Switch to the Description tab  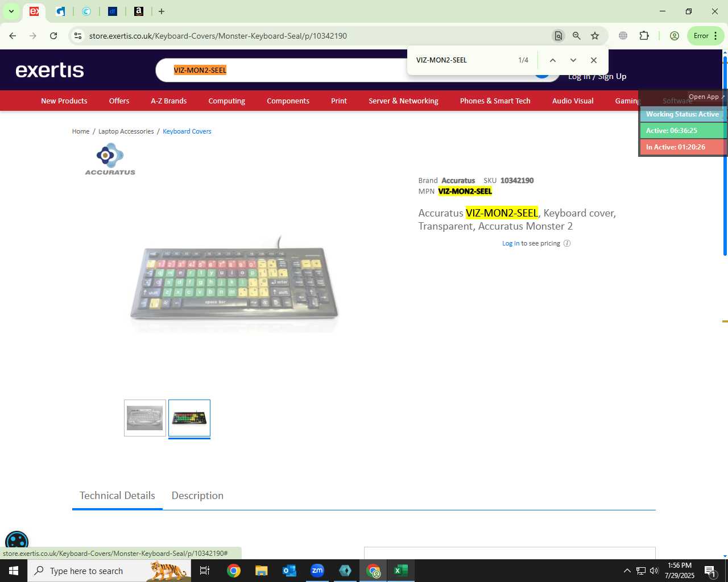[197, 496]
